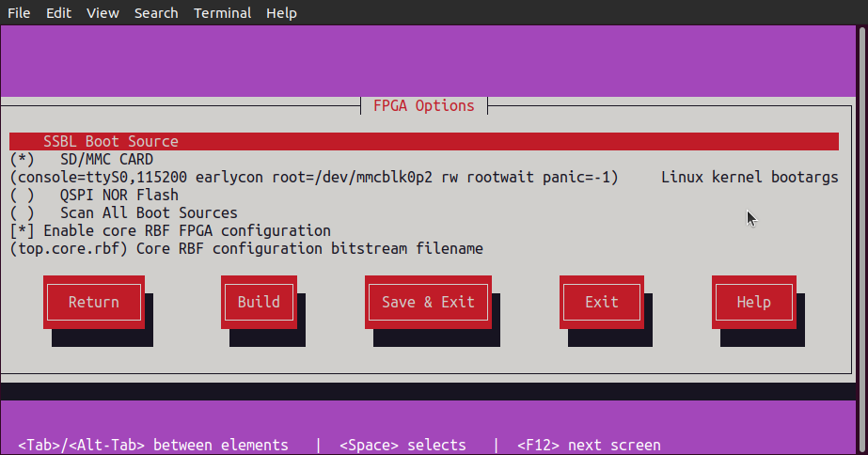Click the Exit button
The height and width of the screenshot is (455, 868).
pyautogui.click(x=601, y=302)
